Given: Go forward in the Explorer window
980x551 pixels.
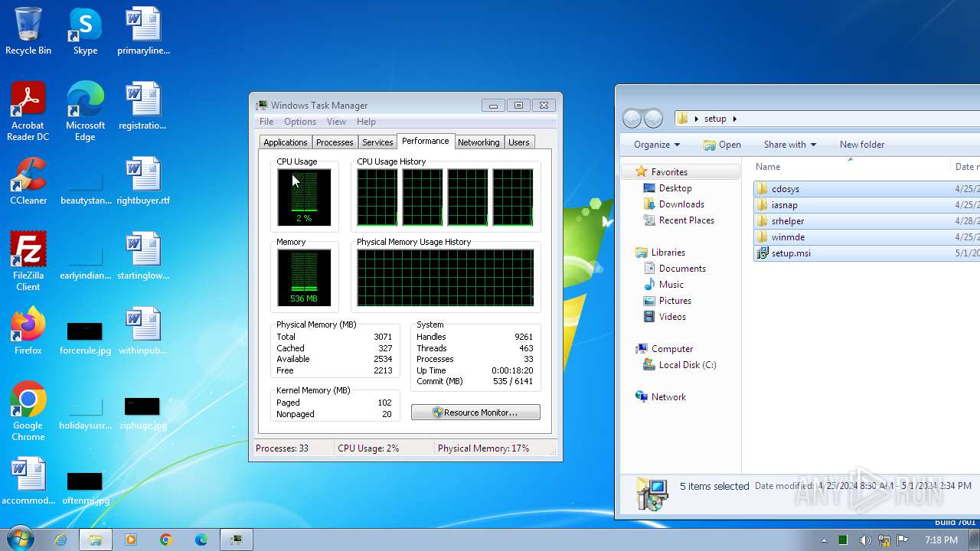Looking at the screenshot, I should click(653, 119).
